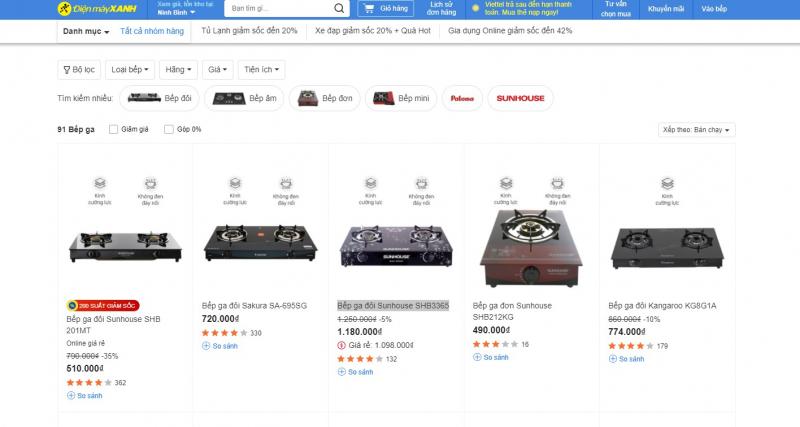Focus the Bạn tìm gì search field

pos(275,9)
